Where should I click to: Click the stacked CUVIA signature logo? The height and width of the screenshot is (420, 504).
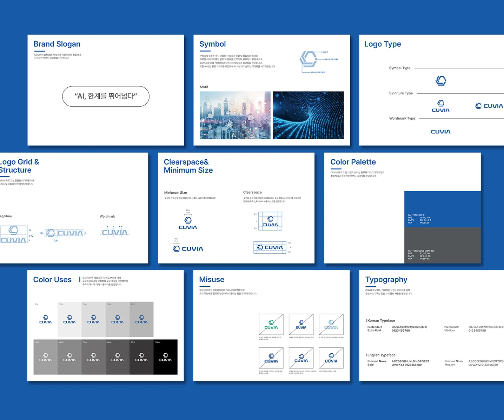440,106
